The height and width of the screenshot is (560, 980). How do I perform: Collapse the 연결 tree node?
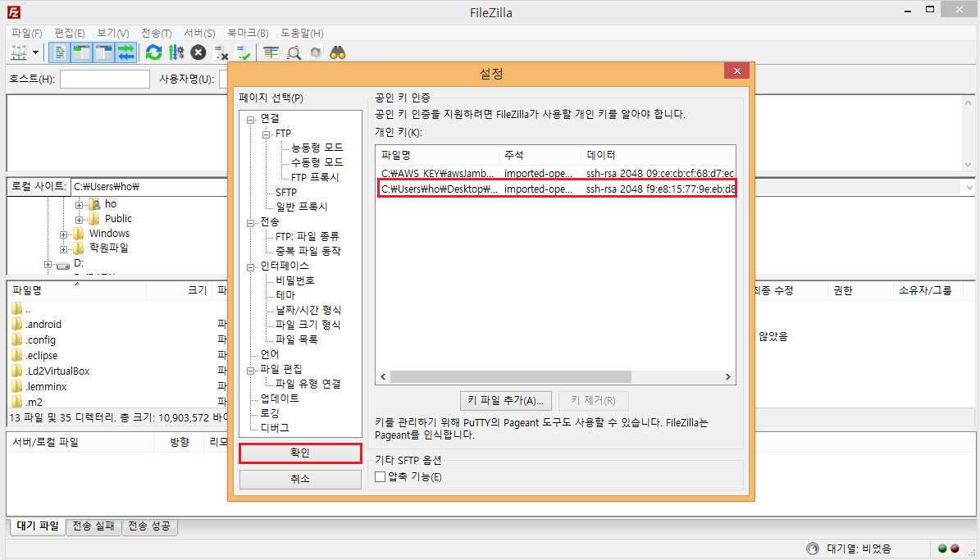click(x=251, y=120)
